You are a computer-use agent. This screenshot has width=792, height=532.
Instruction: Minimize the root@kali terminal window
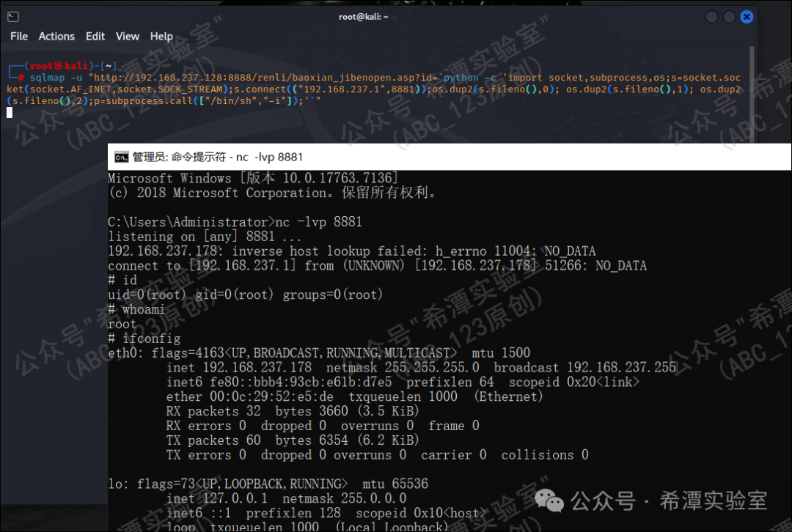pyautogui.click(x=711, y=17)
